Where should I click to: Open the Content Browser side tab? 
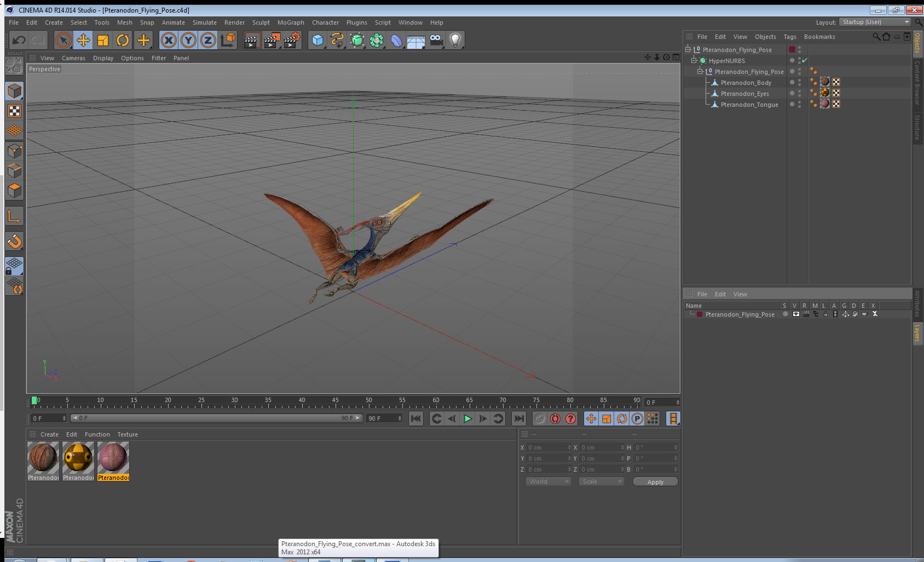[917, 83]
